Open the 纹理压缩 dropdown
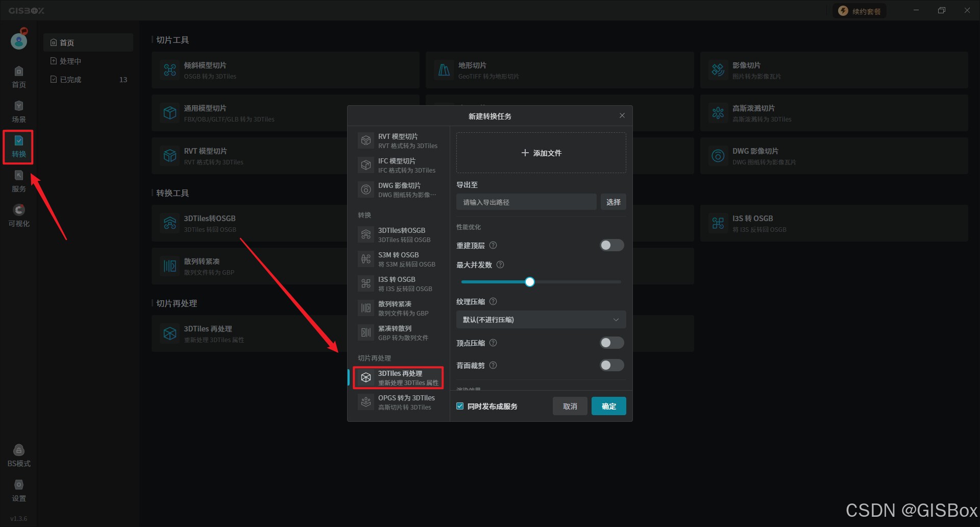This screenshot has height=527, width=980. (541, 320)
